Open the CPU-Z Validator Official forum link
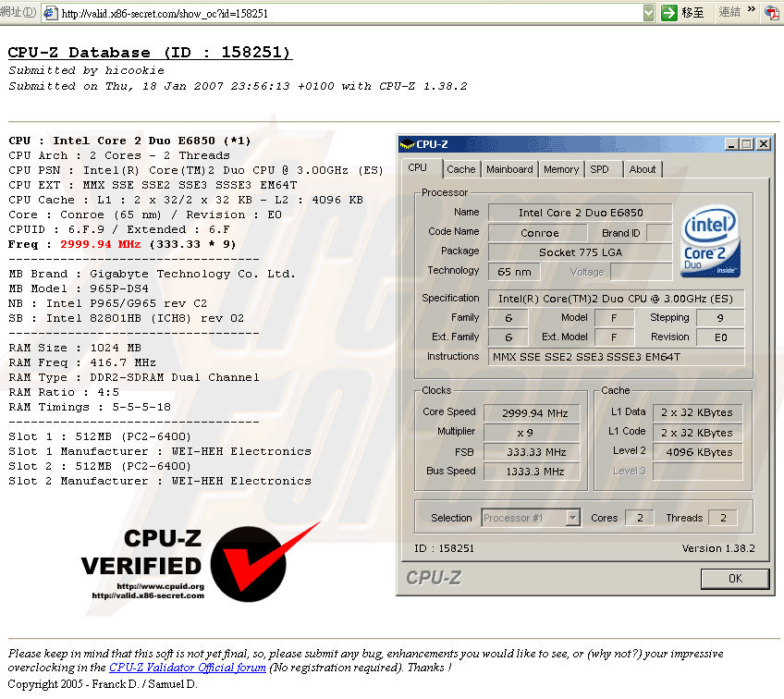The image size is (784, 699). coord(188,668)
